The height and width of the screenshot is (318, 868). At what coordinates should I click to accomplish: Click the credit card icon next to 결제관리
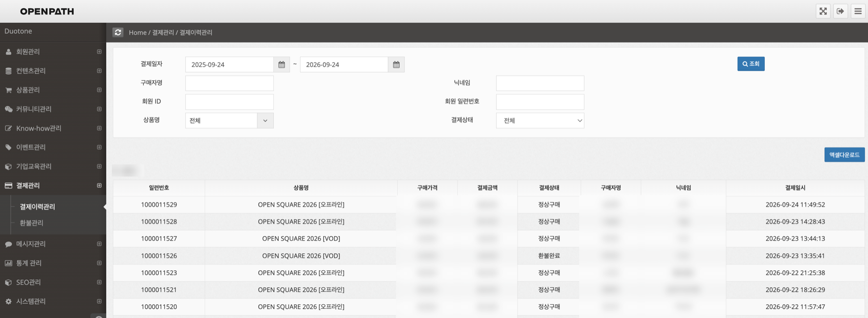tap(8, 185)
